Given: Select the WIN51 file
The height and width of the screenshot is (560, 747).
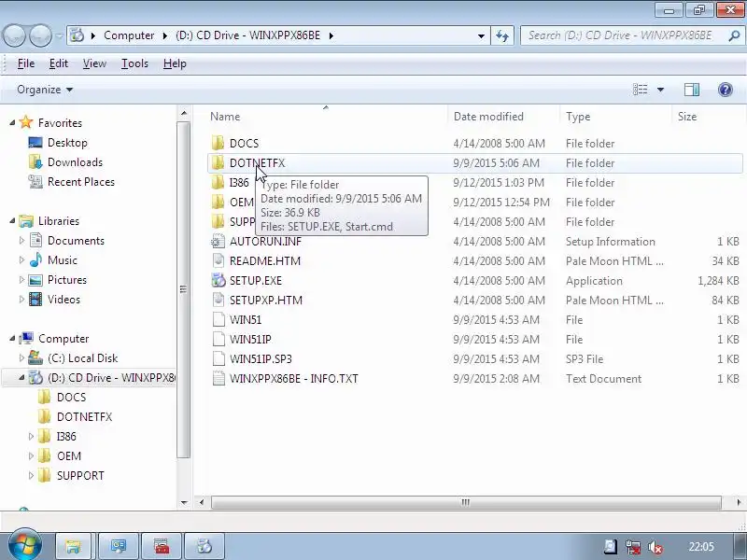Looking at the screenshot, I should (245, 319).
